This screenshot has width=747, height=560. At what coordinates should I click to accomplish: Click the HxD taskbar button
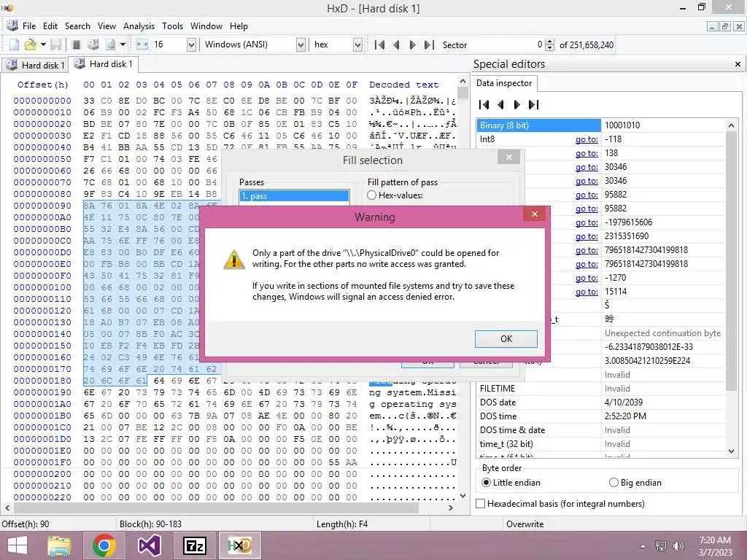tap(239, 545)
